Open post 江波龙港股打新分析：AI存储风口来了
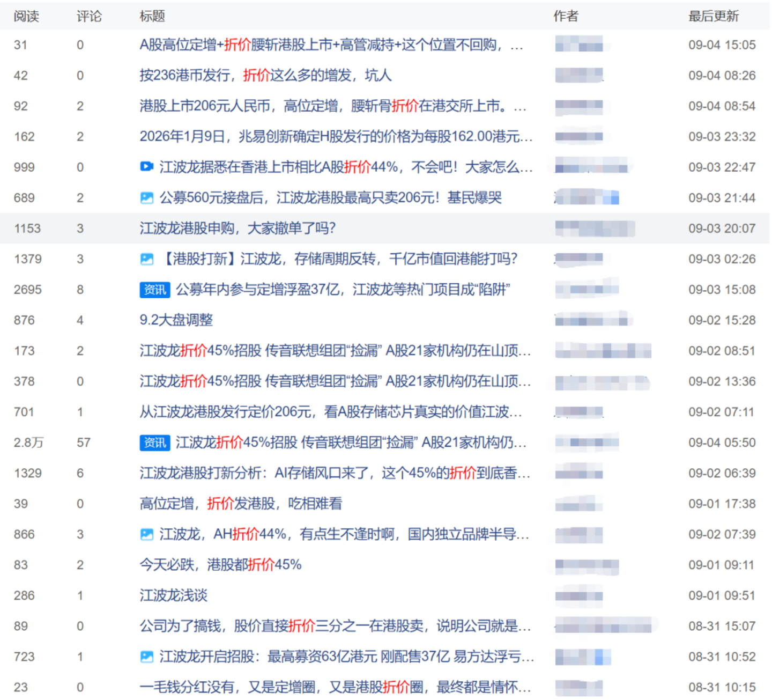 click(335, 473)
